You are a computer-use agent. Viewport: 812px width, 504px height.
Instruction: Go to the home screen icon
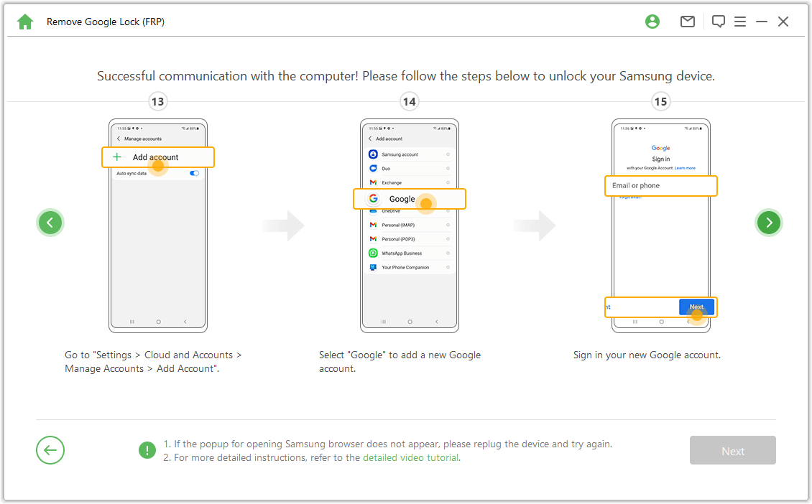(25, 22)
